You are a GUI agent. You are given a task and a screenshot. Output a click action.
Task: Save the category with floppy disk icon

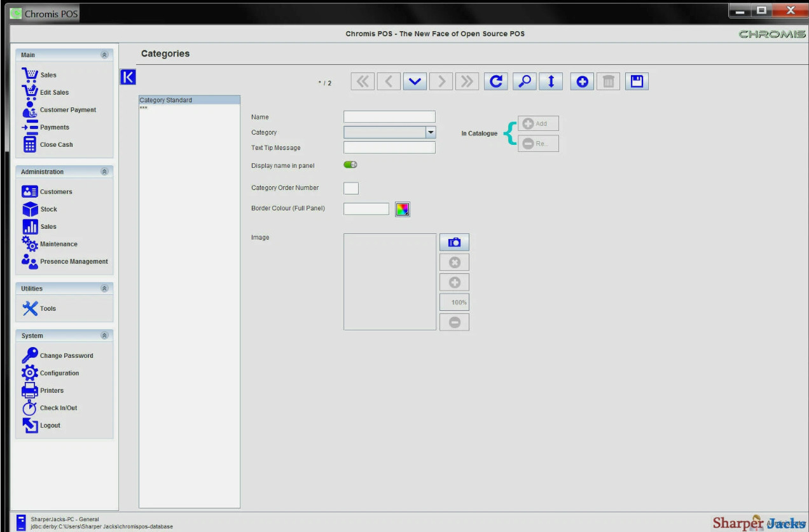637,81
